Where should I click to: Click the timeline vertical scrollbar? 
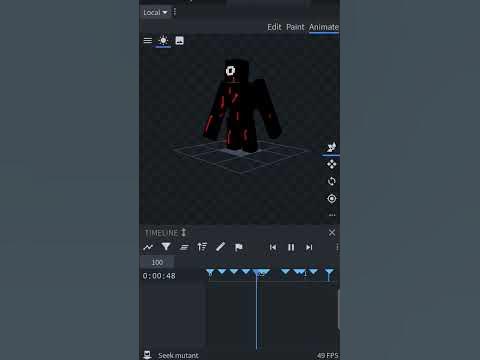pyautogui.click(x=338, y=309)
